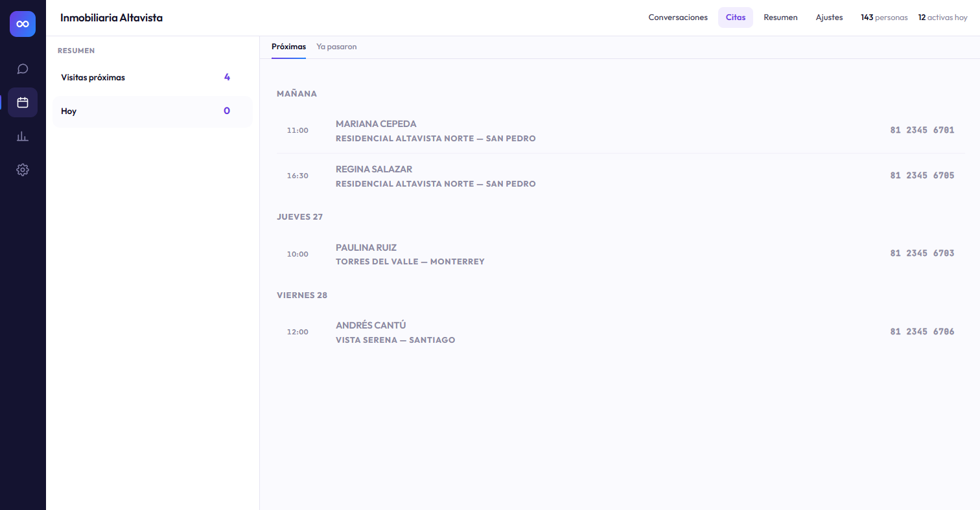
Task: Open Regina Salazar's appointment
Action: pyautogui.click(x=620, y=176)
